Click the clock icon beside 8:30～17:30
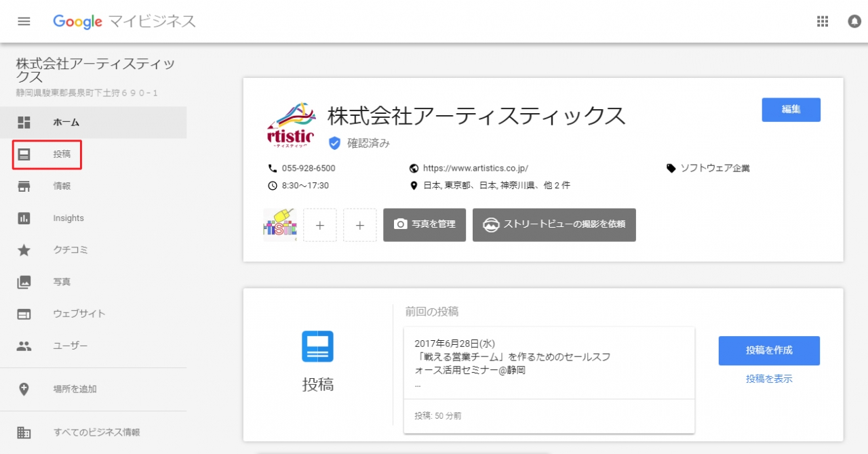This screenshot has width=868, height=454. pyautogui.click(x=273, y=185)
